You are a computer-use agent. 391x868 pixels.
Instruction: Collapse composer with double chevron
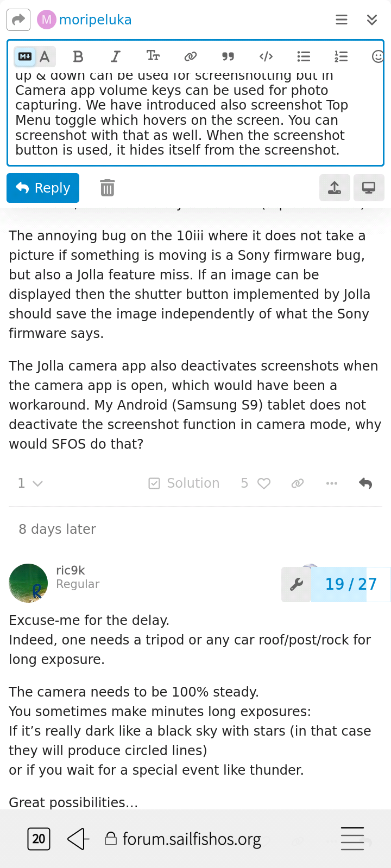(x=372, y=20)
